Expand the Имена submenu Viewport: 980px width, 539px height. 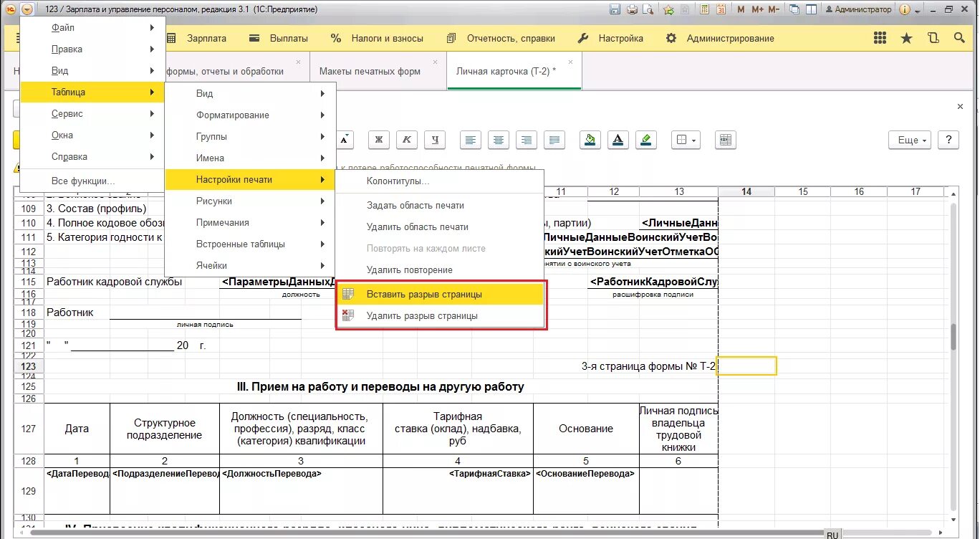click(x=250, y=158)
